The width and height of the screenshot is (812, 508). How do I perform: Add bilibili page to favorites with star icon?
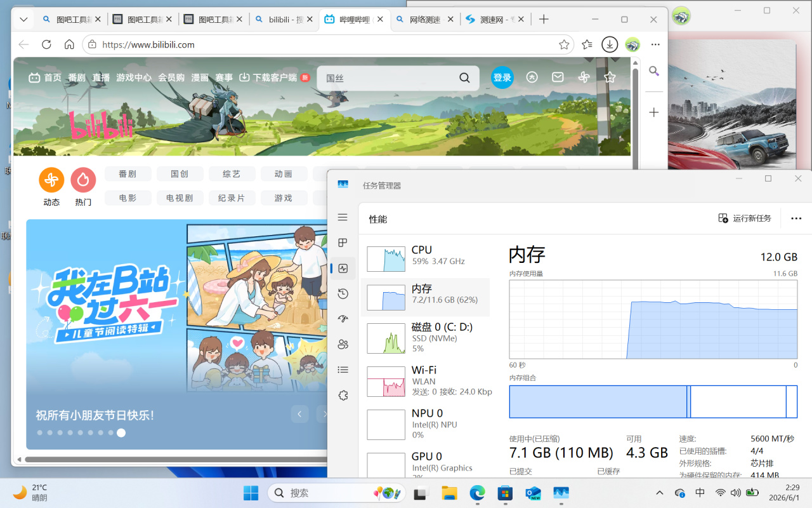(564, 44)
